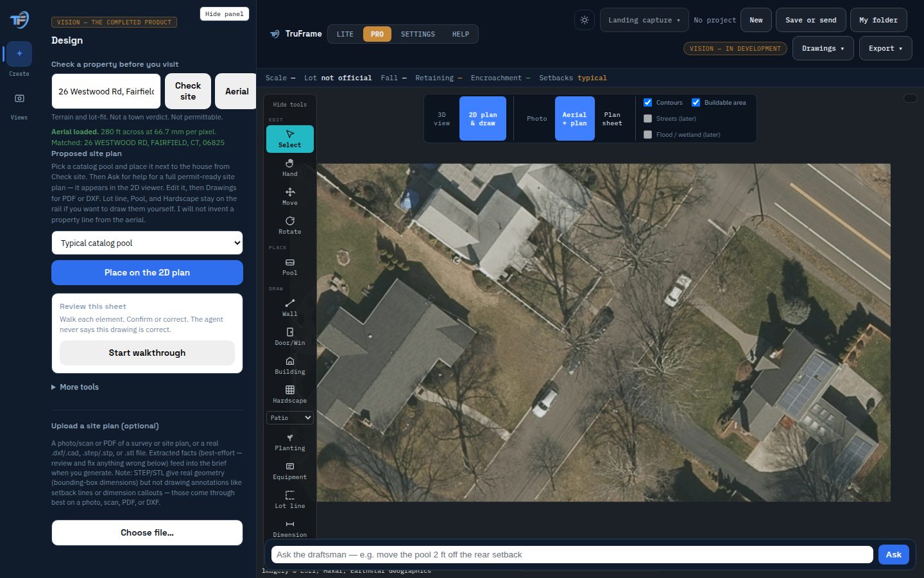This screenshot has width=924, height=578.
Task: Click the Check site button
Action: point(188,91)
